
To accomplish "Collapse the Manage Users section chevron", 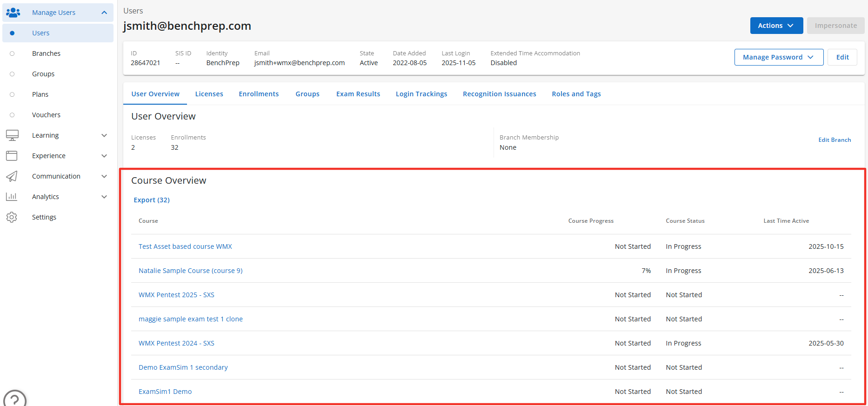I will tap(104, 13).
